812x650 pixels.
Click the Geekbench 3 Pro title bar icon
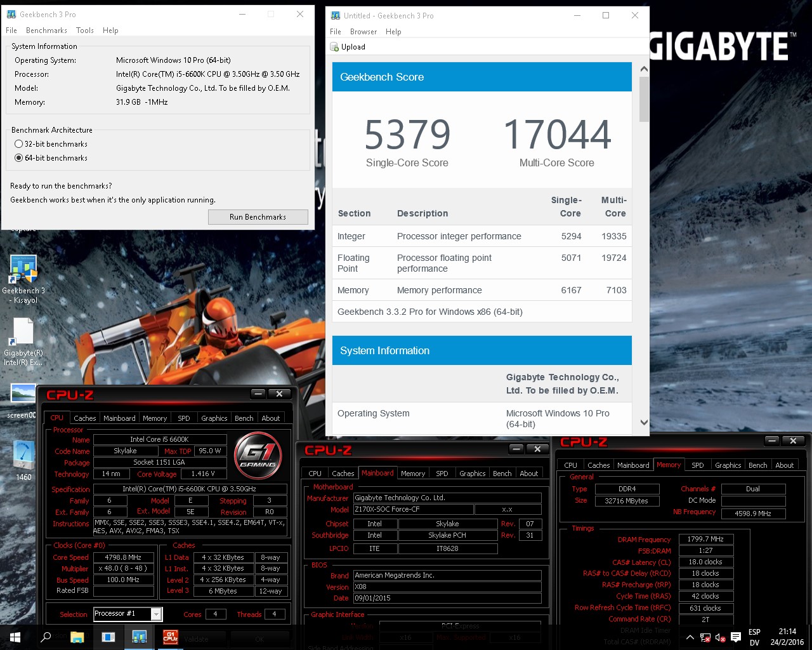(11, 14)
